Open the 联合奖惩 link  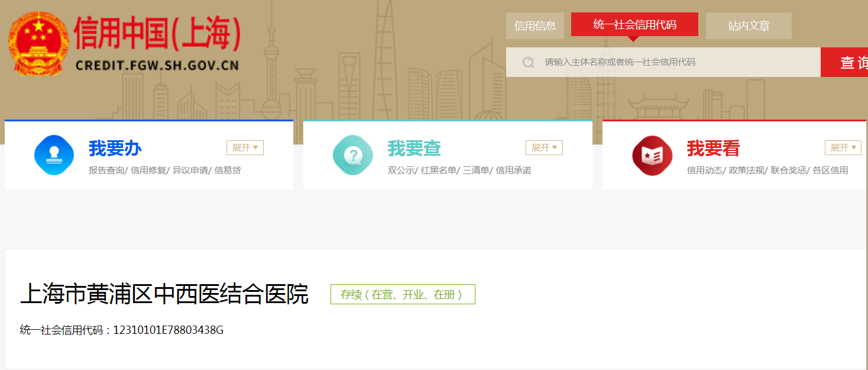pyautogui.click(x=789, y=170)
